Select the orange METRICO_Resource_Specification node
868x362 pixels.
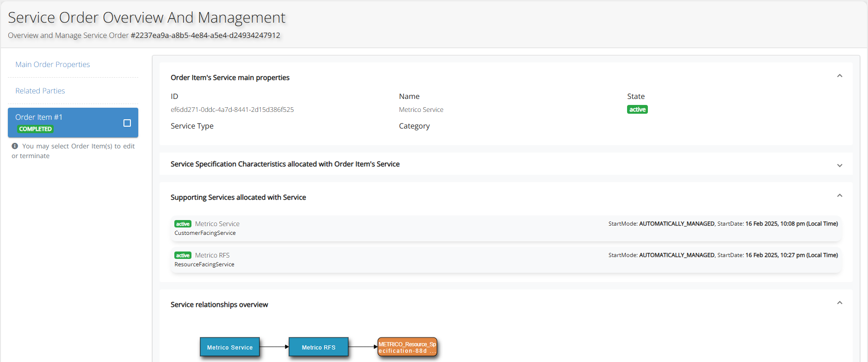(x=407, y=347)
